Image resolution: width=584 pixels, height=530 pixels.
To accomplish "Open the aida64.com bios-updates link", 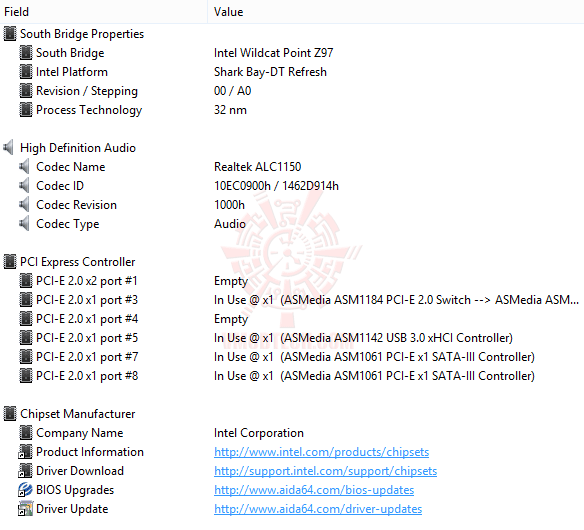I will pyautogui.click(x=314, y=490).
